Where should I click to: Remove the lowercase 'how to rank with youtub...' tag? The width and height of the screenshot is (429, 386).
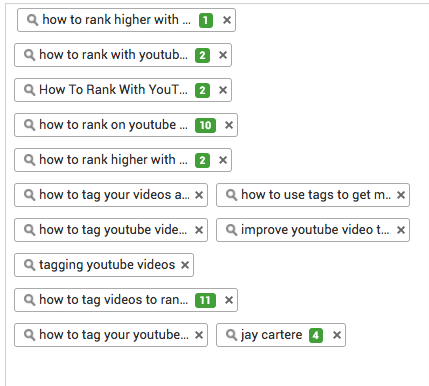(x=223, y=55)
